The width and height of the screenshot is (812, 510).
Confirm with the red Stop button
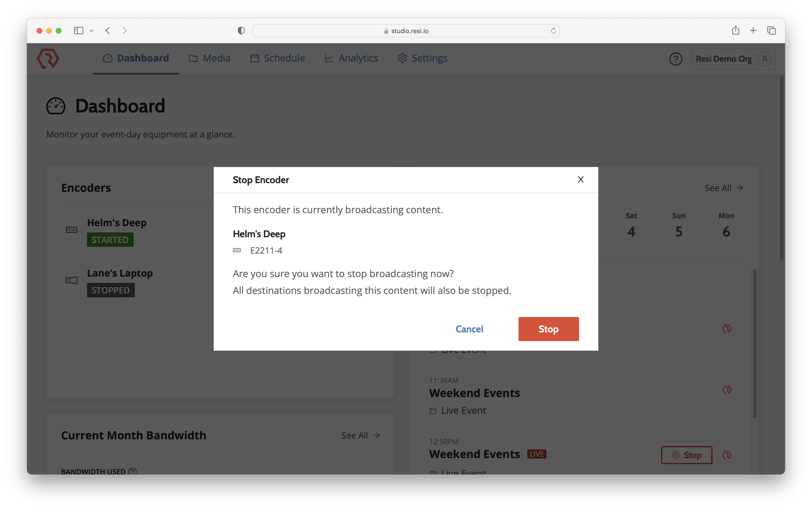(548, 329)
